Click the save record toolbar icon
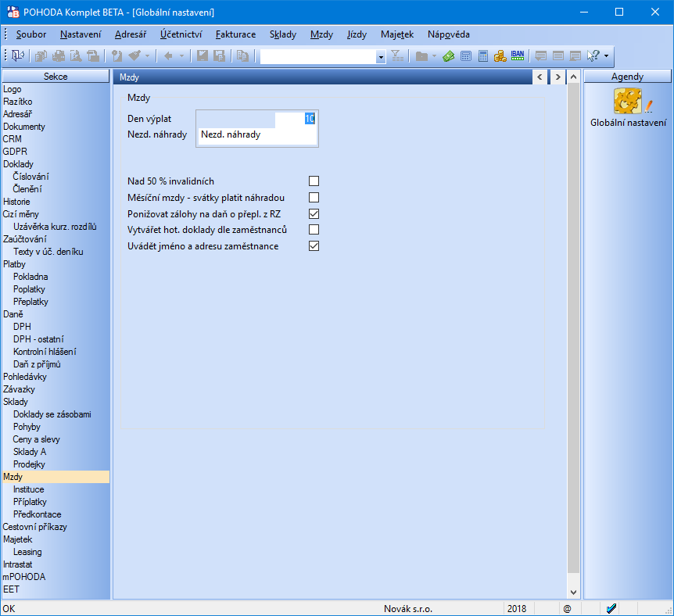Screen dimensions: 674x616 203,56
